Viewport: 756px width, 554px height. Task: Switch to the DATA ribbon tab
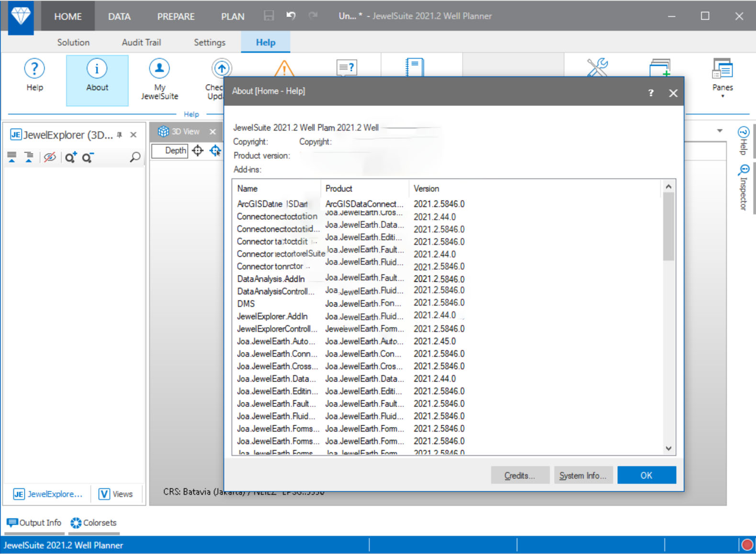(119, 16)
